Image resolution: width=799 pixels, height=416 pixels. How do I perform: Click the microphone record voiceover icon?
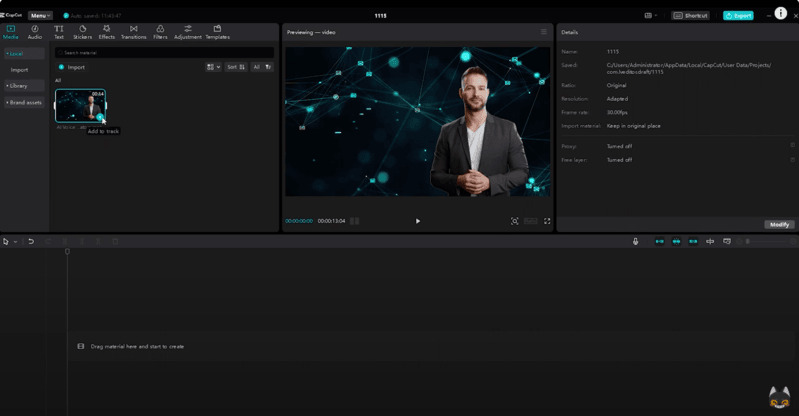(635, 241)
